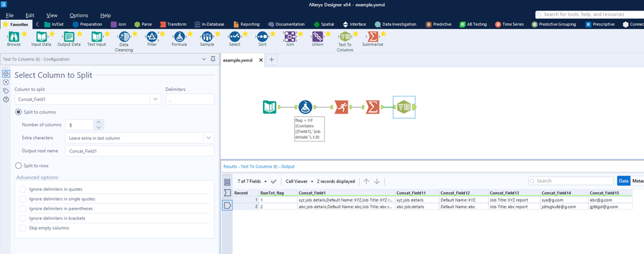644x254 pixels.
Task: Open the Cell Viewer dropdown
Action: pos(300,181)
